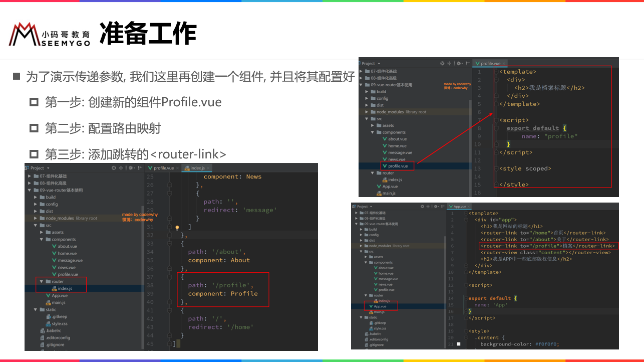Open the gear settings icon in index.js screenshot
644x362 pixels.
point(131,168)
